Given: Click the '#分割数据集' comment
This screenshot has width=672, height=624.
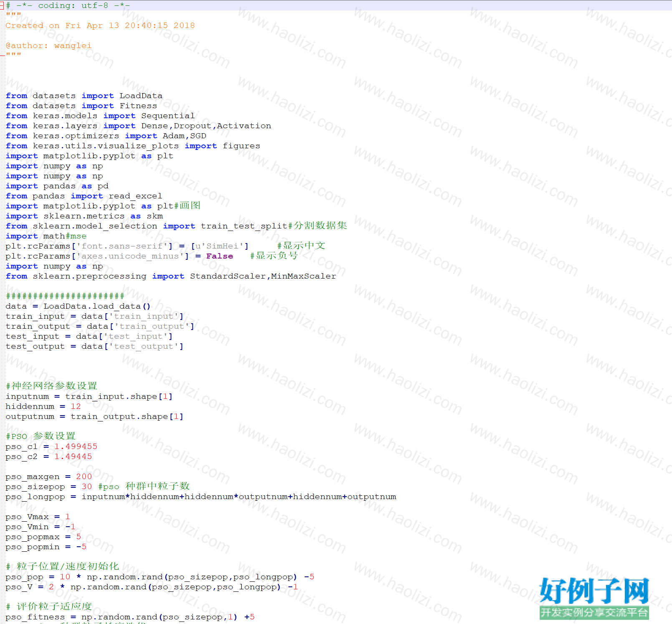Looking at the screenshot, I should click(x=318, y=226).
